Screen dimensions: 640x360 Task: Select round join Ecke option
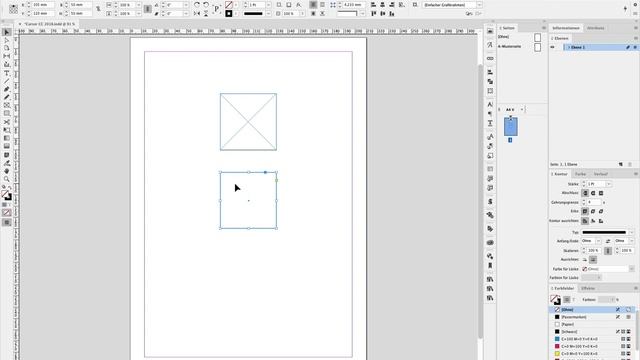[593, 211]
